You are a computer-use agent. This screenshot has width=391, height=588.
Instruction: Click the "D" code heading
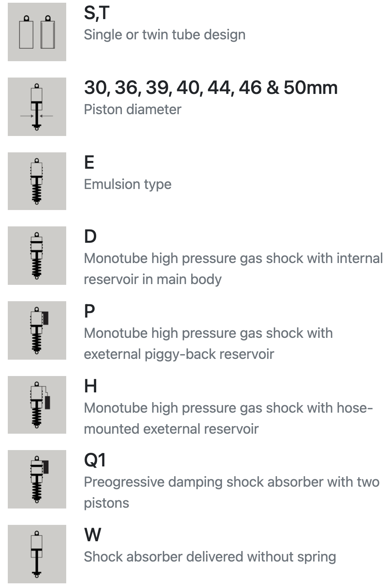point(90,237)
